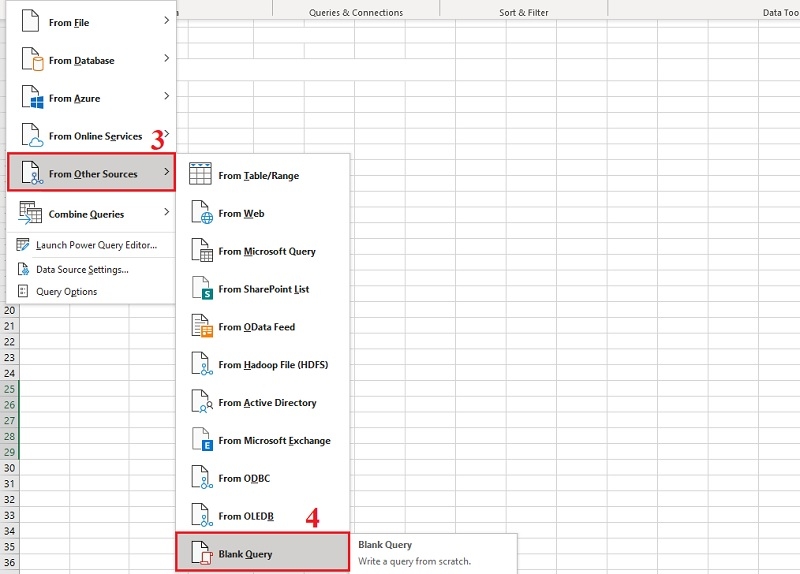
Task: Choose From Active Directory
Action: pyautogui.click(x=263, y=402)
